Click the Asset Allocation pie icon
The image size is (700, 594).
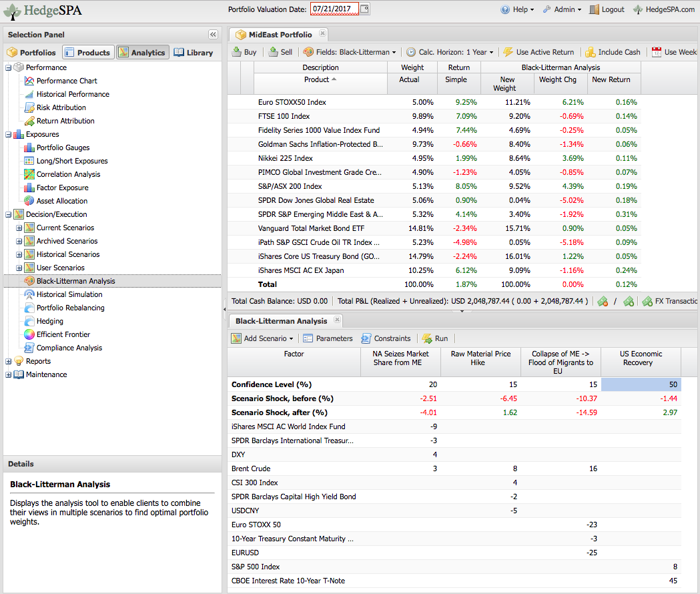click(x=29, y=201)
